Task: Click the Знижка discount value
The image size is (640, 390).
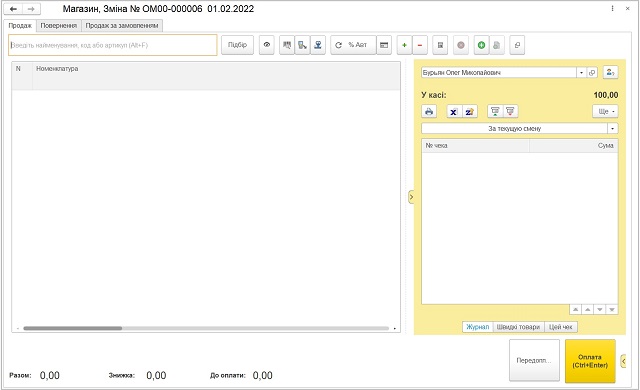Action: (x=156, y=375)
